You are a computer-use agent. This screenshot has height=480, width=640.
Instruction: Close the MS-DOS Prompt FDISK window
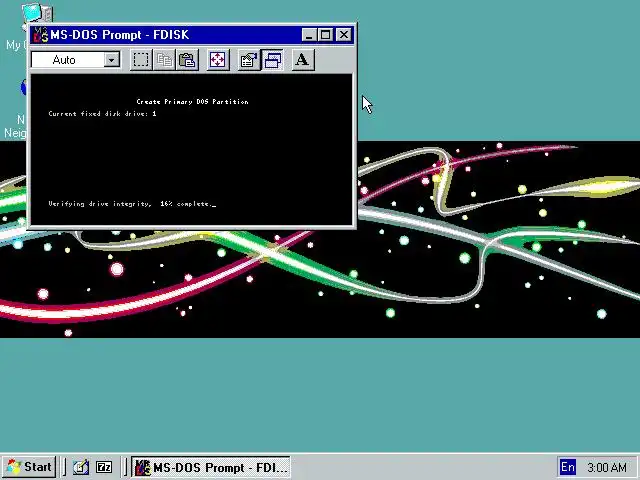(x=344, y=35)
